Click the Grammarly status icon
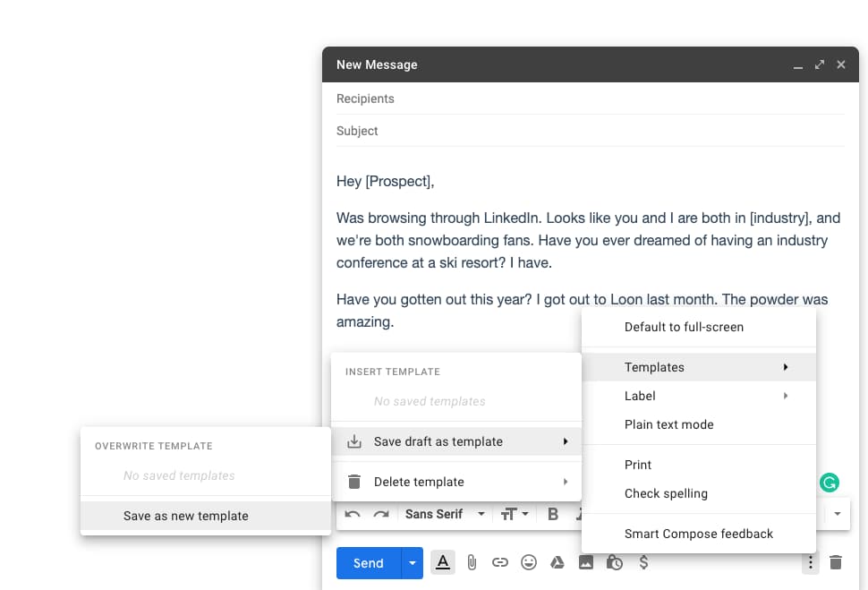The height and width of the screenshot is (590, 868). coord(829,482)
